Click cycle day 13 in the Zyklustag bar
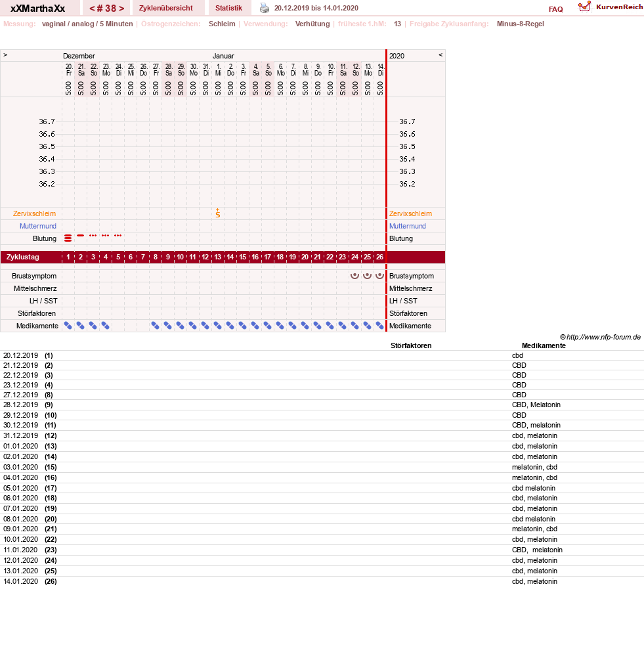The image size is (644, 660). coord(217,257)
